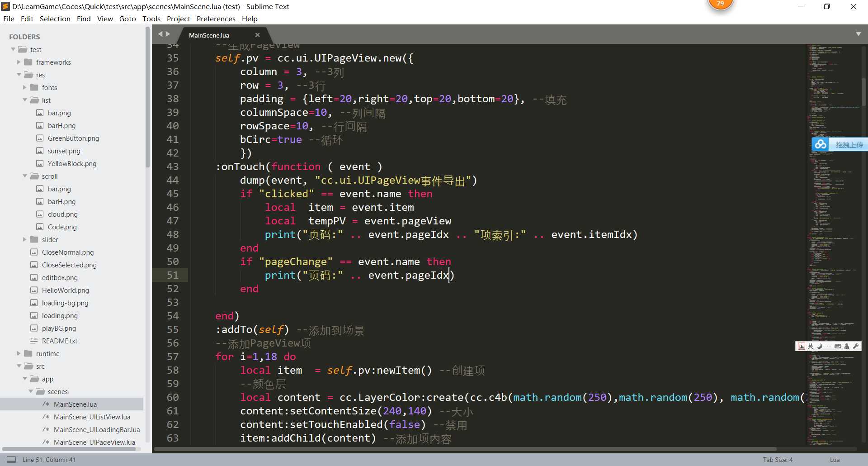Click line number 51 in gutter

[172, 275]
